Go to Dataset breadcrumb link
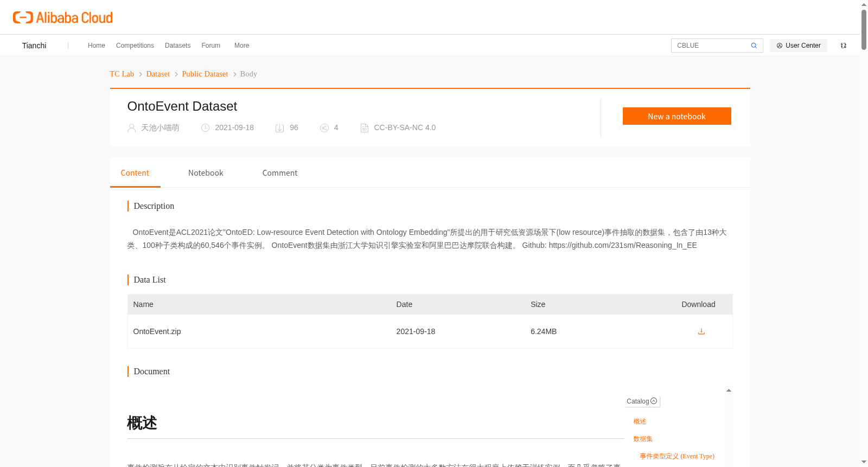 point(158,74)
